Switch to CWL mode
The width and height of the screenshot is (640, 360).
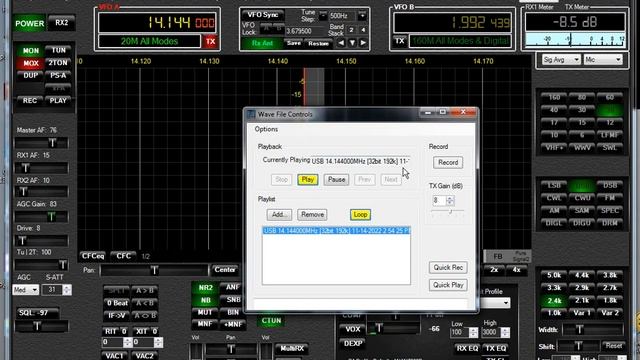tap(554, 198)
